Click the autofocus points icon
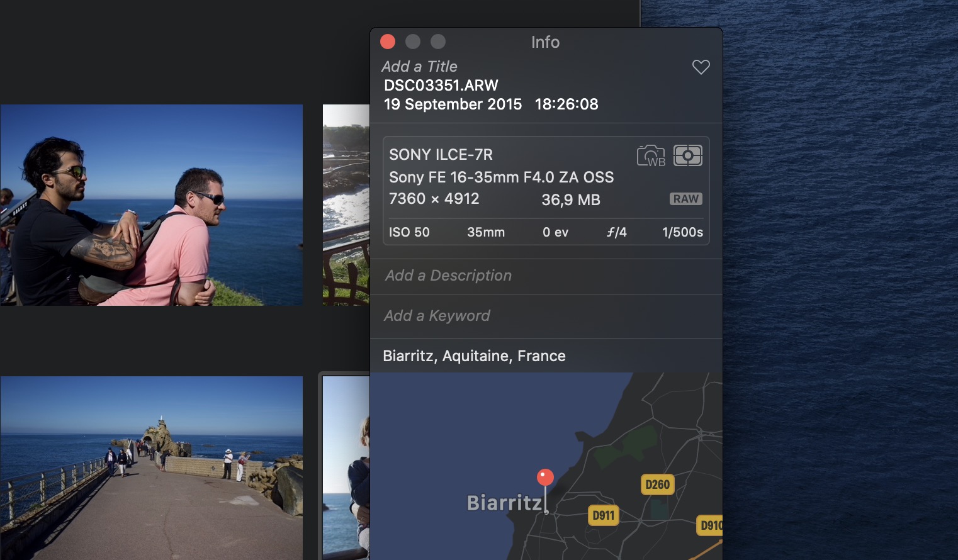Screen dimensions: 958x560 688,155
